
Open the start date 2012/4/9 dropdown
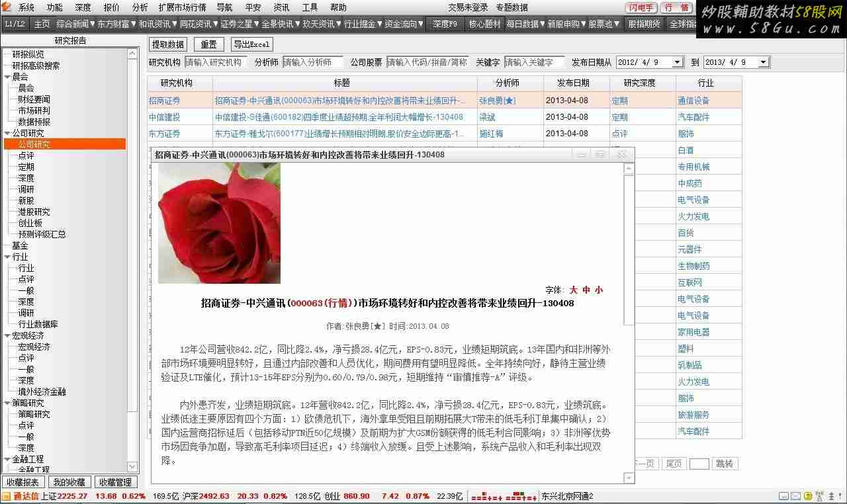677,62
